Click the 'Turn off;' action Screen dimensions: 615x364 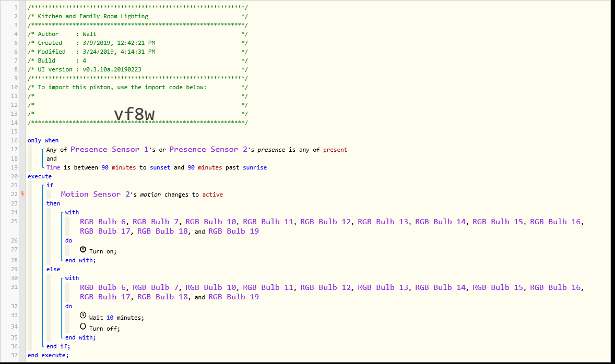pos(105,329)
